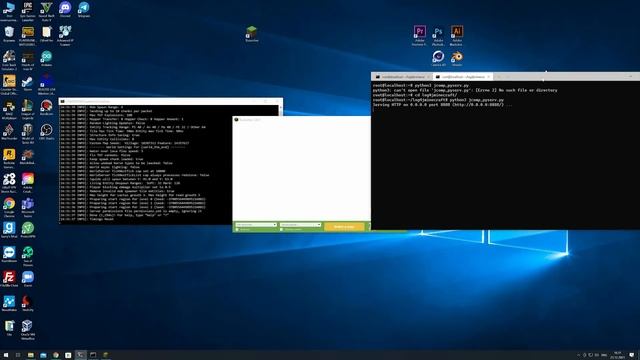Open the Advanced IP Scanner shortcut
640x360 pixels.
point(65,36)
